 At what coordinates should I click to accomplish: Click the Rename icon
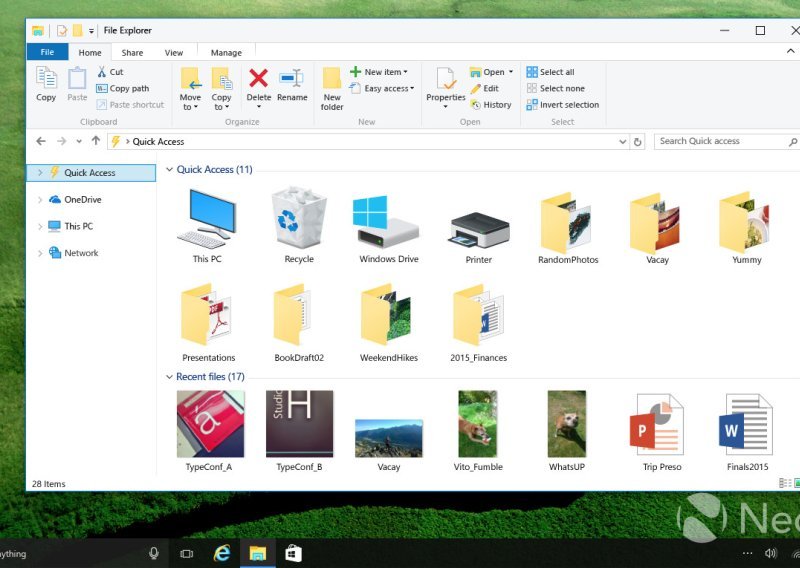tap(292, 78)
